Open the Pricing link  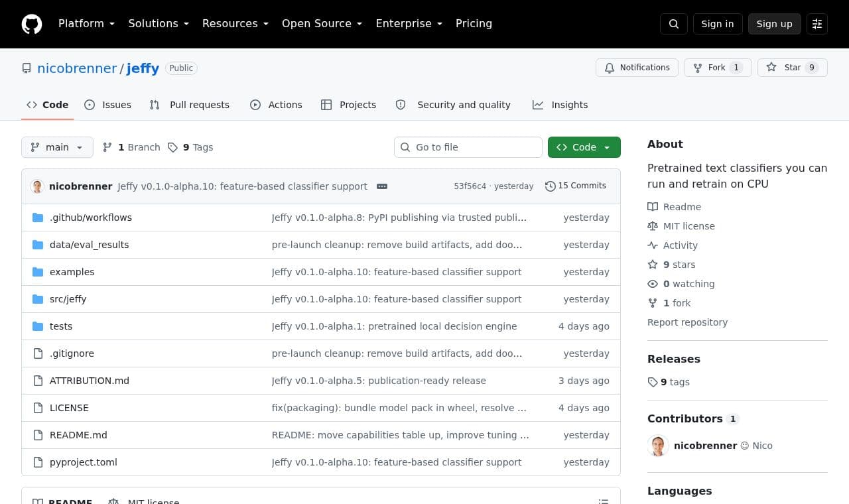[x=474, y=24]
